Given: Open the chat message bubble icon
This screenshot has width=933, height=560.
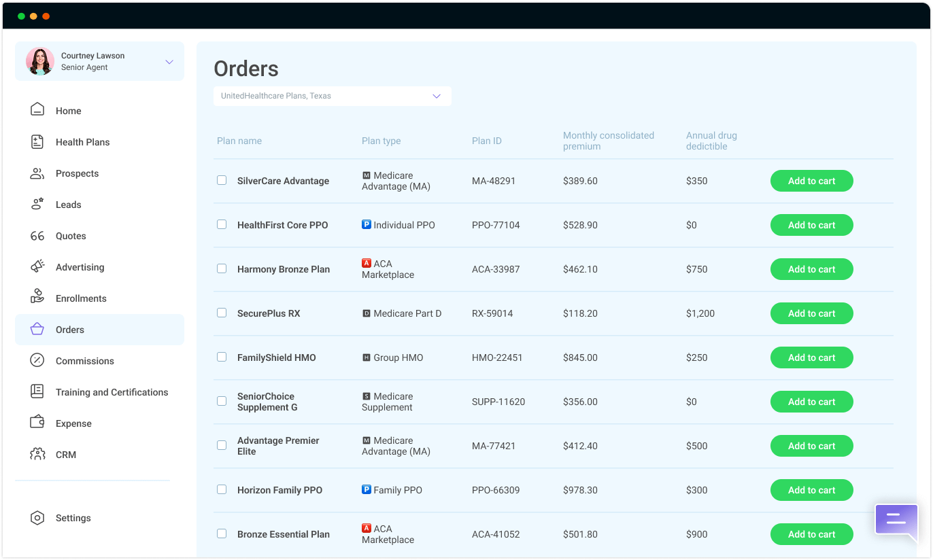Looking at the screenshot, I should point(896,520).
